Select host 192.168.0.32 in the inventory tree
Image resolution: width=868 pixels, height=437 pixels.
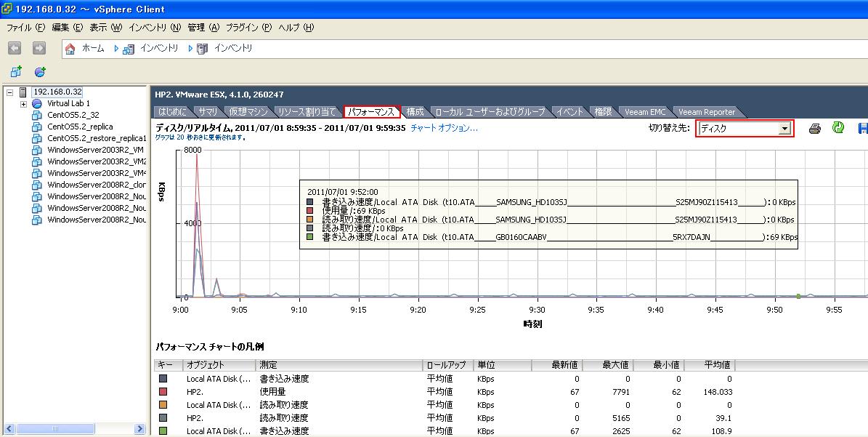57,92
